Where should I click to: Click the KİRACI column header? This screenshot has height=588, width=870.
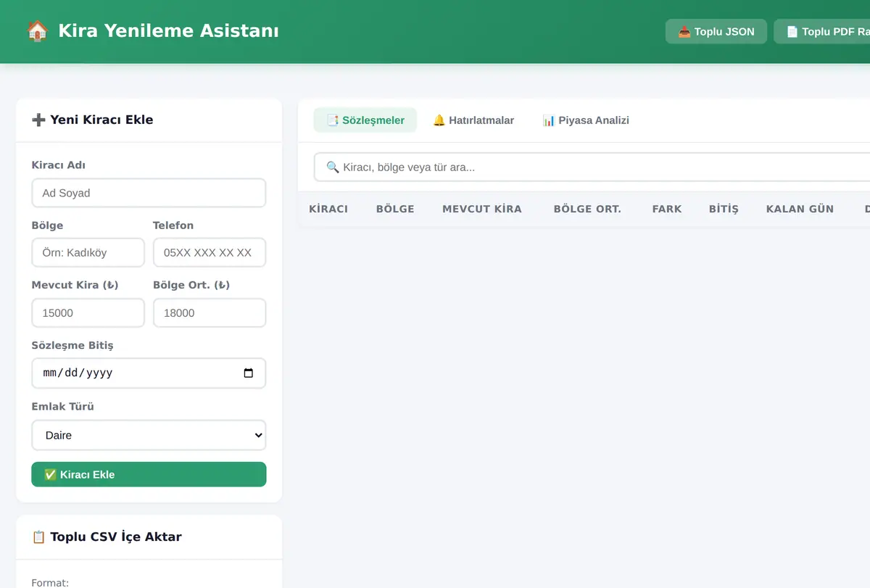[328, 209]
